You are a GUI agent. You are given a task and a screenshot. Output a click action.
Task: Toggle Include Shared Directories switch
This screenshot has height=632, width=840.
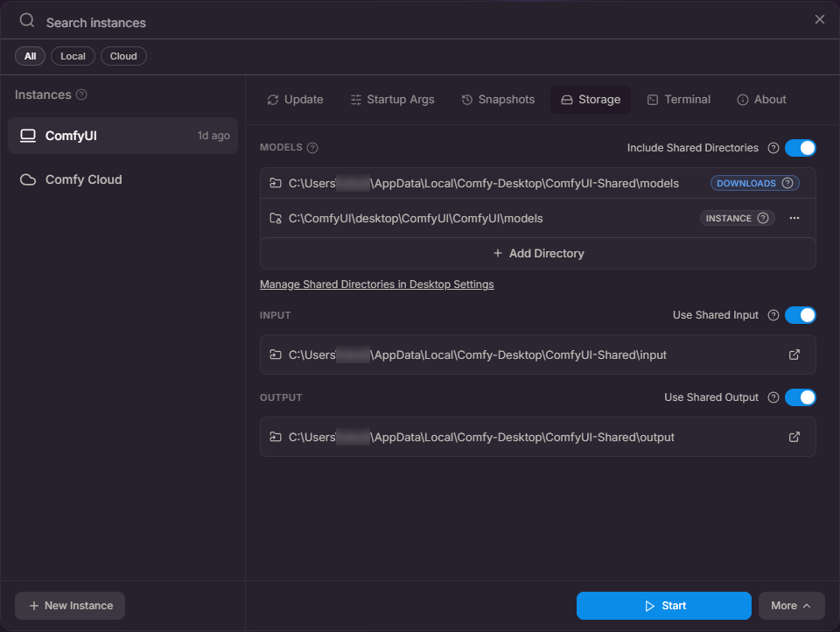click(x=801, y=148)
